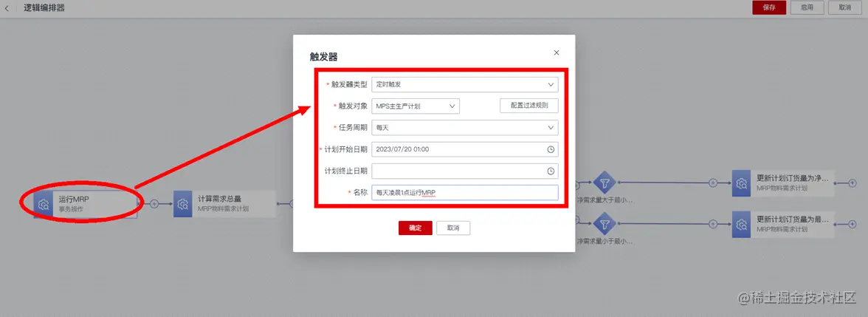Select the 更新计划订货量为最 node

782,225
